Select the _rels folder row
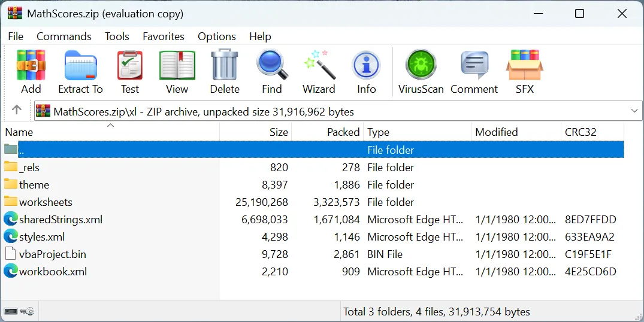This screenshot has width=644, height=322. [313, 168]
